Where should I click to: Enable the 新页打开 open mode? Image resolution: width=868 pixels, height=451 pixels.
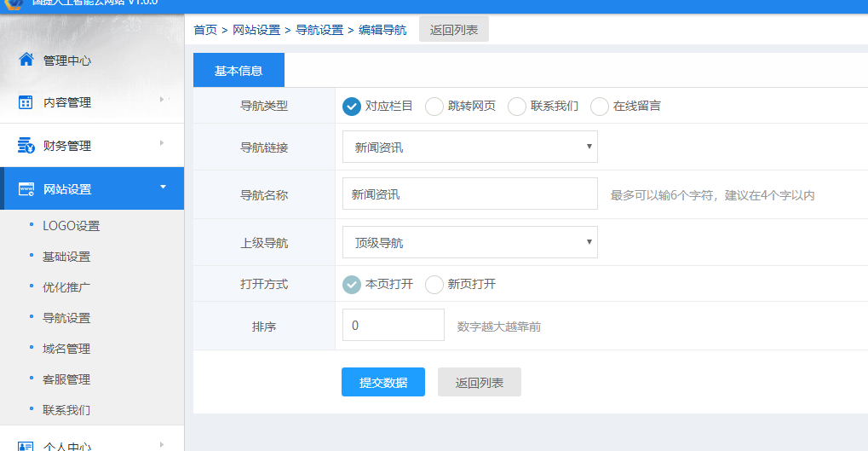pyautogui.click(x=434, y=285)
